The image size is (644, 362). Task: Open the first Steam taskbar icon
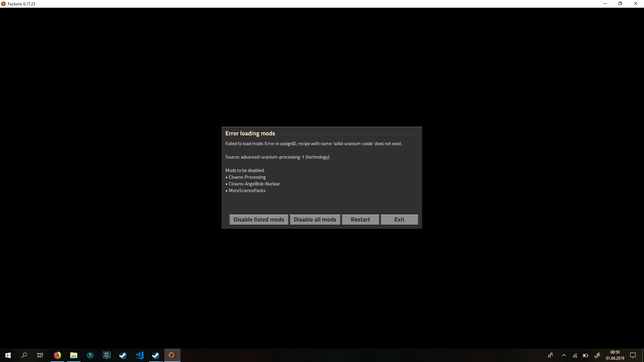click(123, 355)
